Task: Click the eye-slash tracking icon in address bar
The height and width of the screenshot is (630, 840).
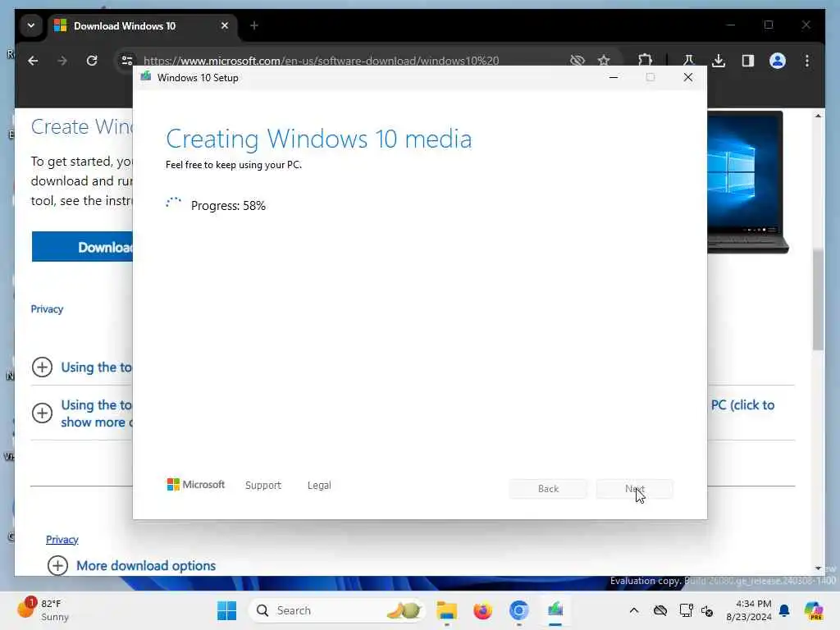Action: tap(577, 61)
